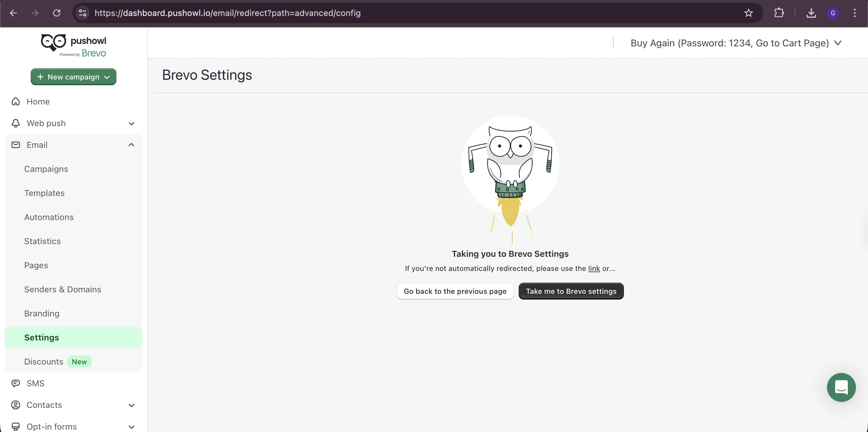This screenshot has width=868, height=432.
Task: Open Email Statistics
Action: pos(42,241)
